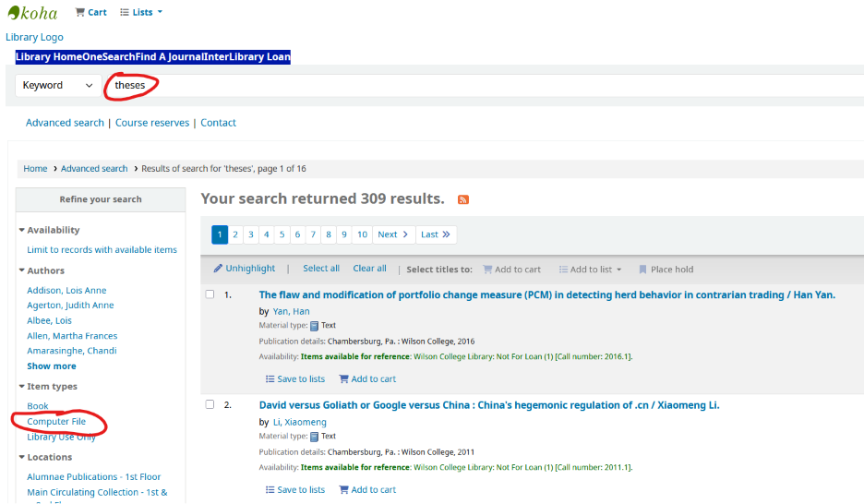Add result 1 to cart
Viewport: 864px width, 504px height.
(367, 379)
